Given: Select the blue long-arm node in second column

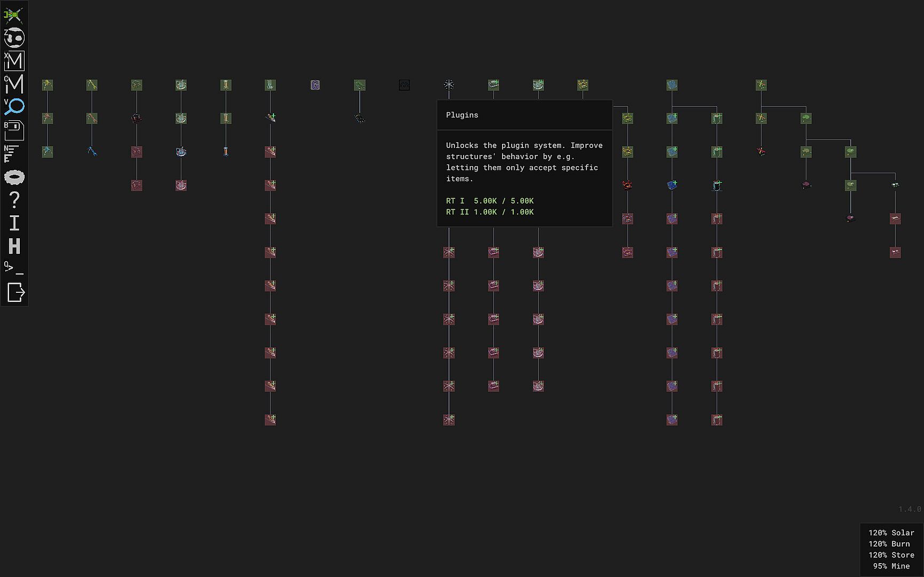Looking at the screenshot, I should click(92, 152).
